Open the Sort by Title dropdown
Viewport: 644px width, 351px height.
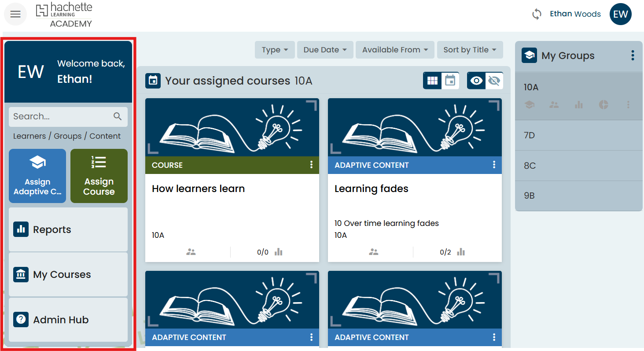(x=470, y=50)
